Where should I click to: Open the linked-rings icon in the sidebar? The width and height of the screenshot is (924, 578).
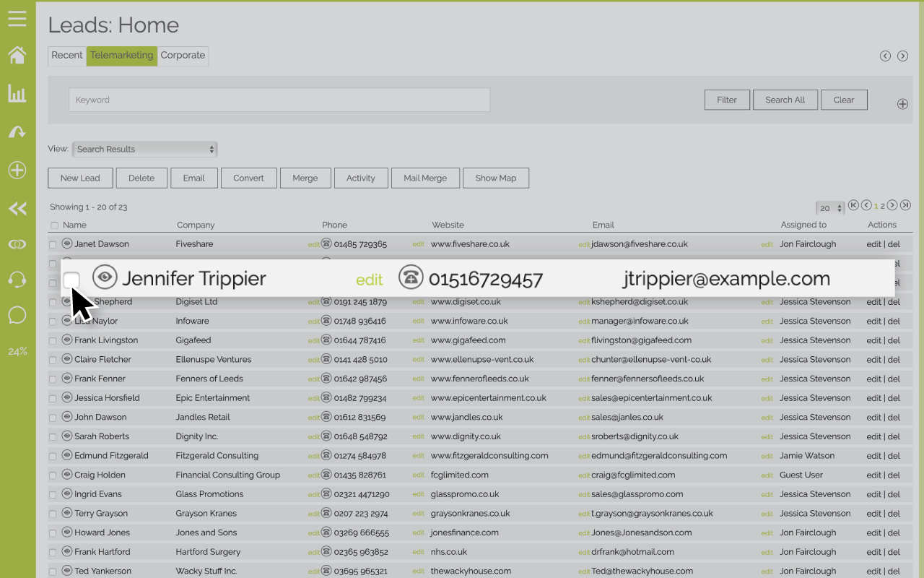(17, 243)
